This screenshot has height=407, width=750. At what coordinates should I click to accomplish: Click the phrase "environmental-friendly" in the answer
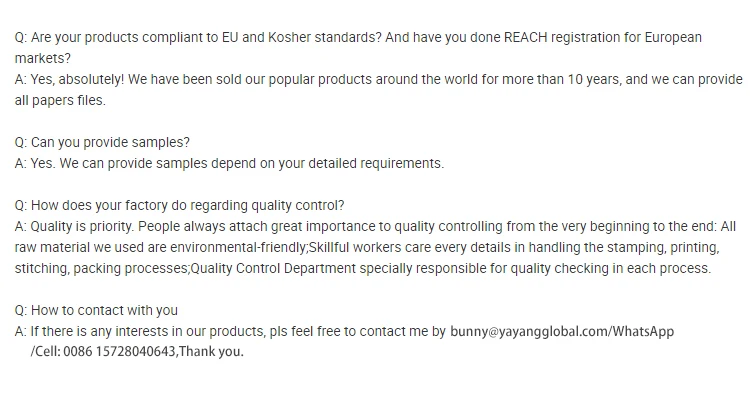[x=238, y=247]
